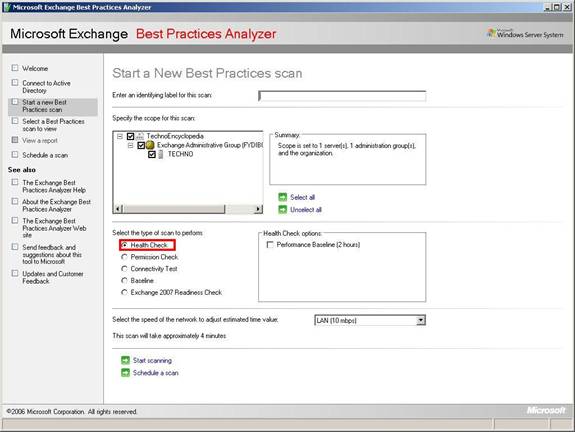The width and height of the screenshot is (575, 432).
Task: Enable Performance Baseline (2 hours) checkbox
Action: (x=270, y=245)
